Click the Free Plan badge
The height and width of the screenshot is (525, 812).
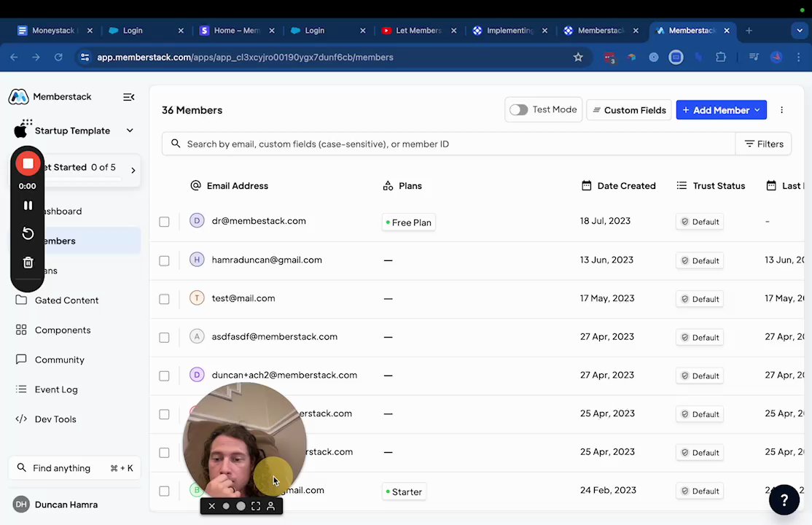pos(409,222)
